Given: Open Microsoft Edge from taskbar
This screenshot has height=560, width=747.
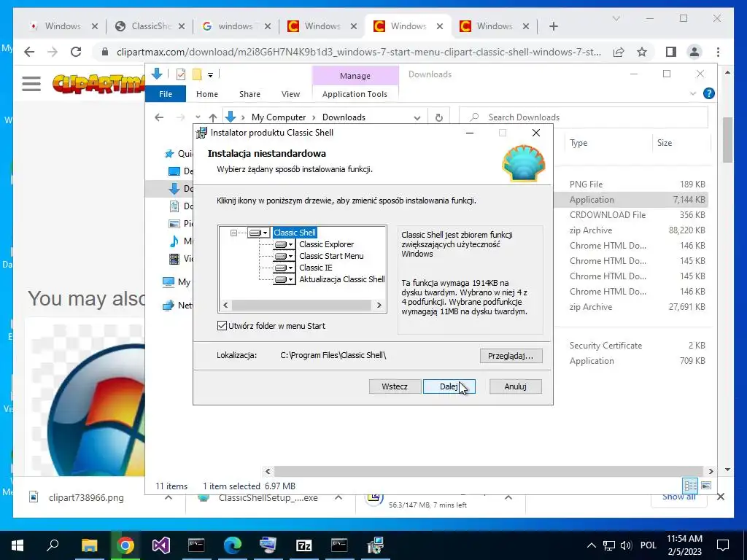Looking at the screenshot, I should [233, 545].
